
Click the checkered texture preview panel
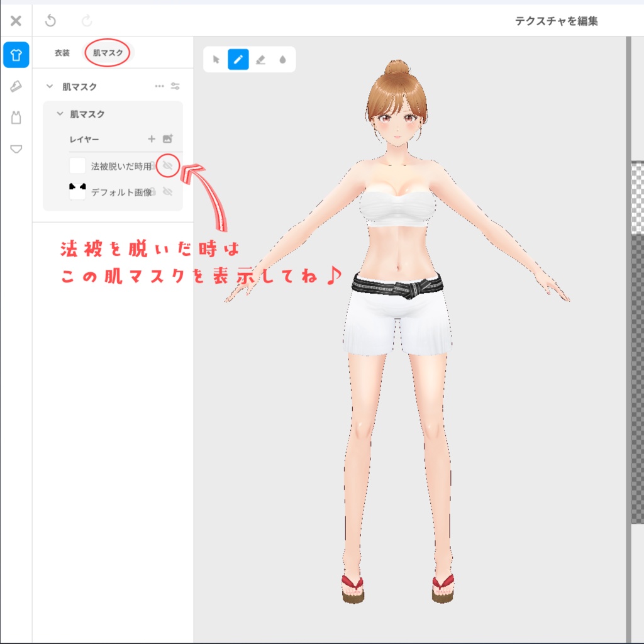(638, 343)
